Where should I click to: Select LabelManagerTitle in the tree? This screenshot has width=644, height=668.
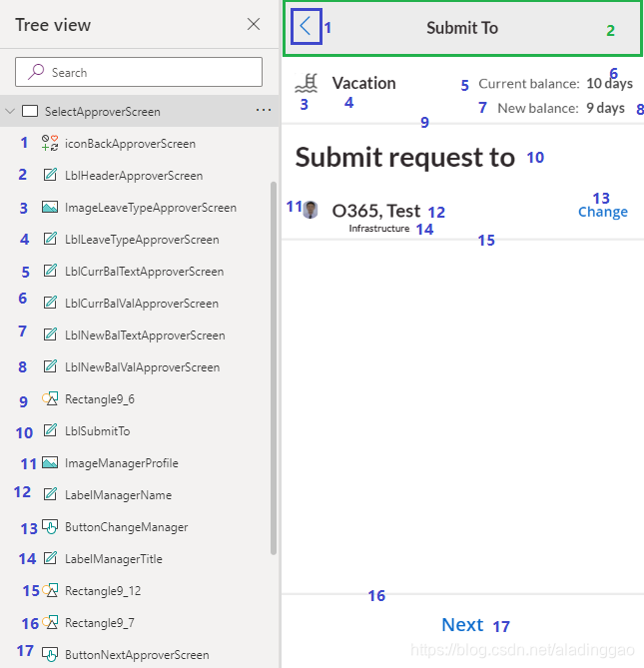[113, 559]
